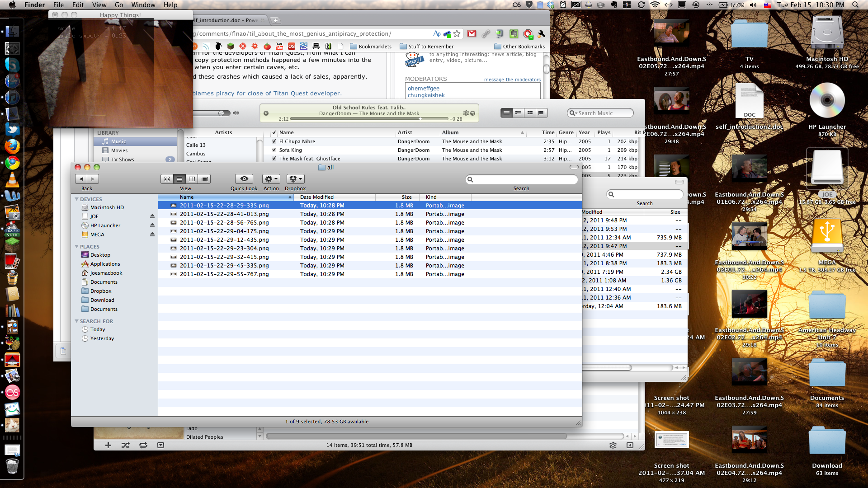Open the Dropbox toolbar dropdown
This screenshot has width=868, height=488.
click(x=295, y=179)
